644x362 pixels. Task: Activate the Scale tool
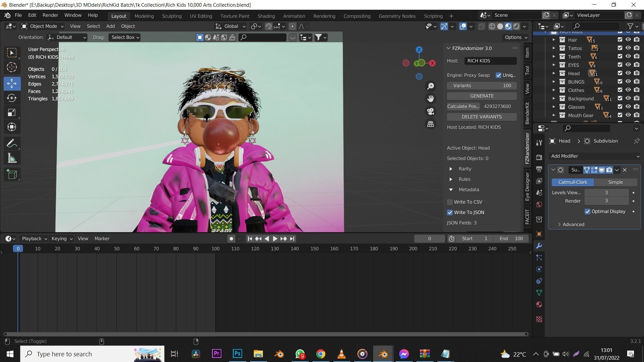[x=12, y=112]
